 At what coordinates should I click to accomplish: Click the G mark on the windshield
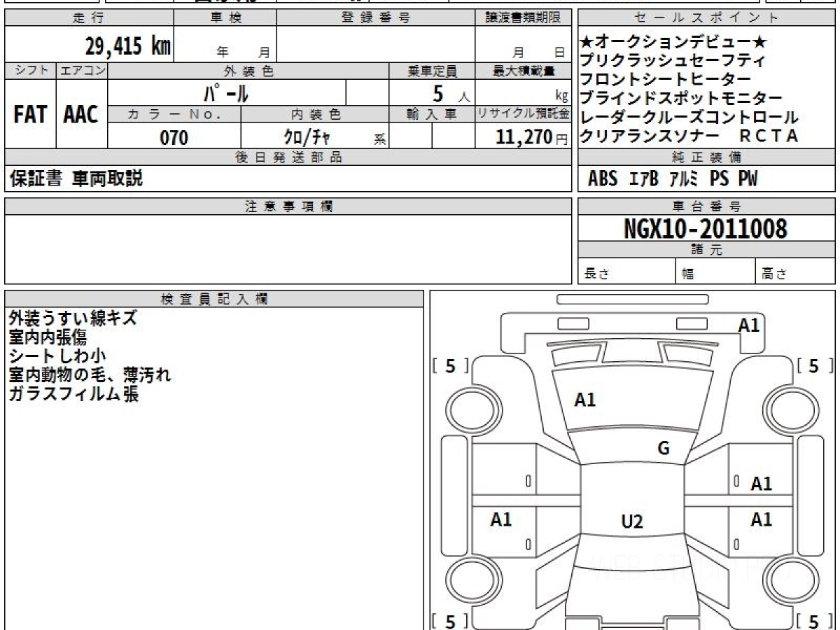664,449
